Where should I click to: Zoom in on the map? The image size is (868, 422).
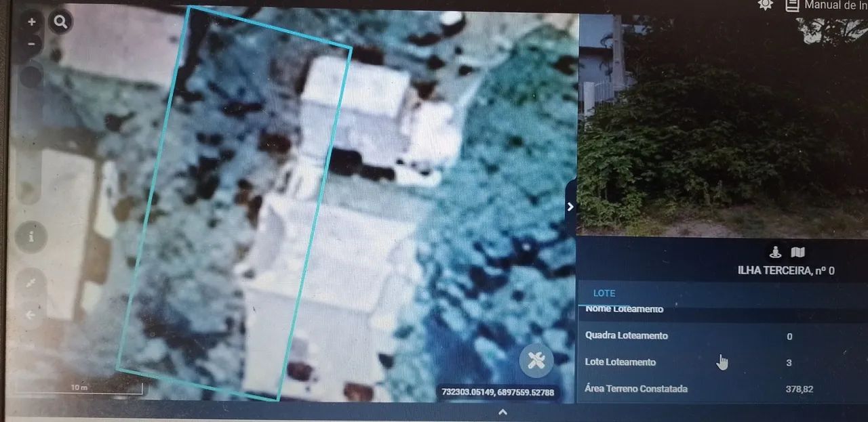[x=32, y=22]
